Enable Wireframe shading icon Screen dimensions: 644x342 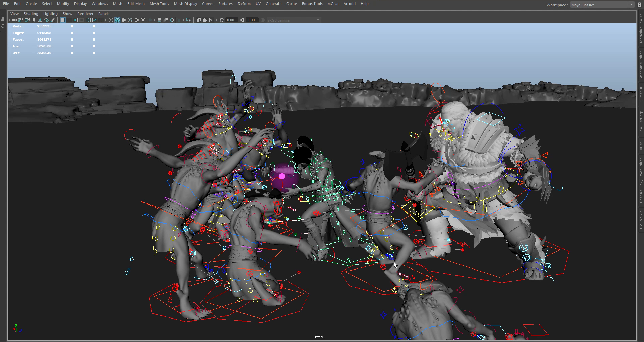(111, 20)
